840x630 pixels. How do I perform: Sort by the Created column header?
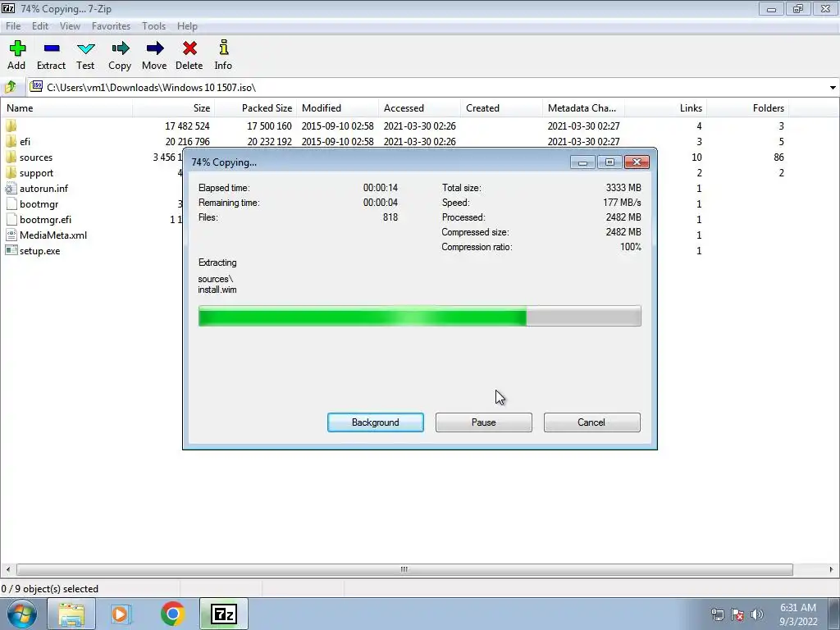pos(501,107)
